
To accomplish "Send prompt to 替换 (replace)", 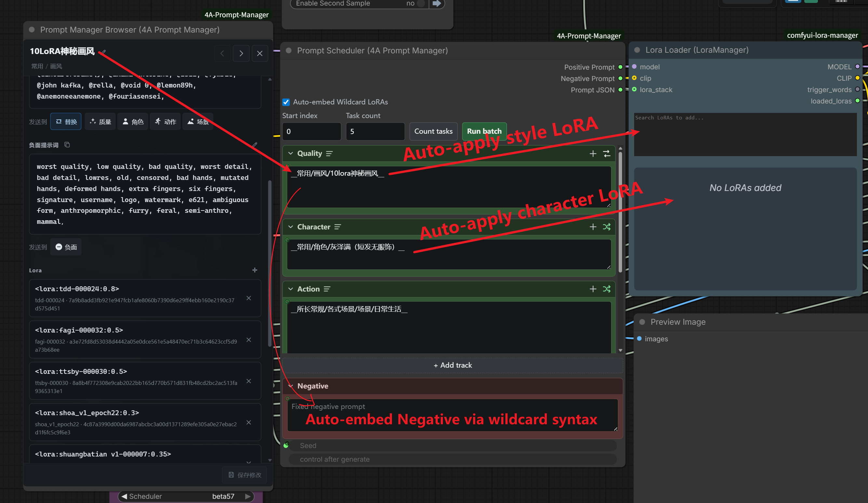I will [x=66, y=122].
